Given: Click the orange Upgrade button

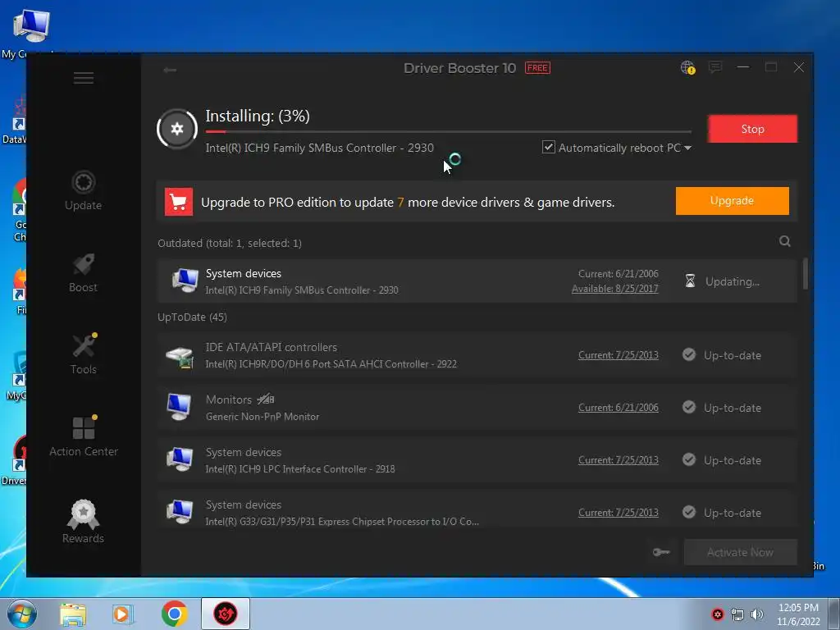Looking at the screenshot, I should (733, 201).
